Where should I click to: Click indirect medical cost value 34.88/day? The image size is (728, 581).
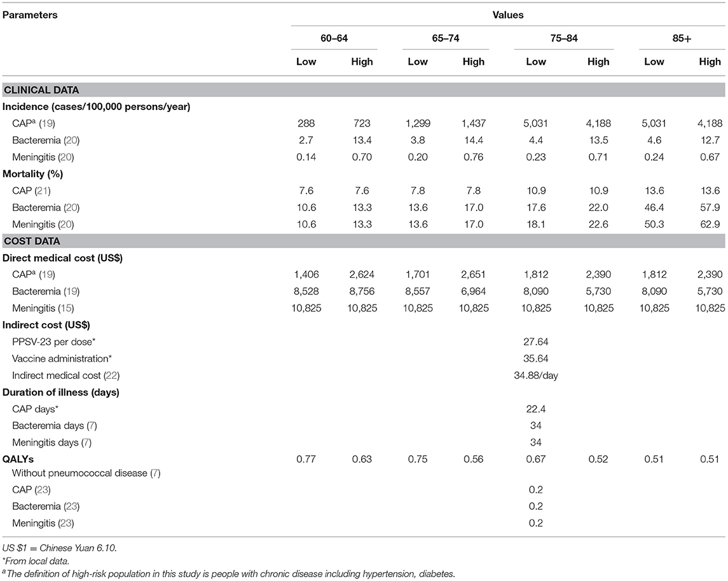536,376
